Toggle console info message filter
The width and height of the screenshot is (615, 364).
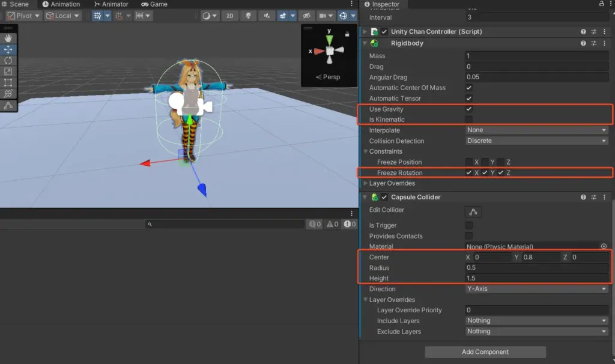315,224
